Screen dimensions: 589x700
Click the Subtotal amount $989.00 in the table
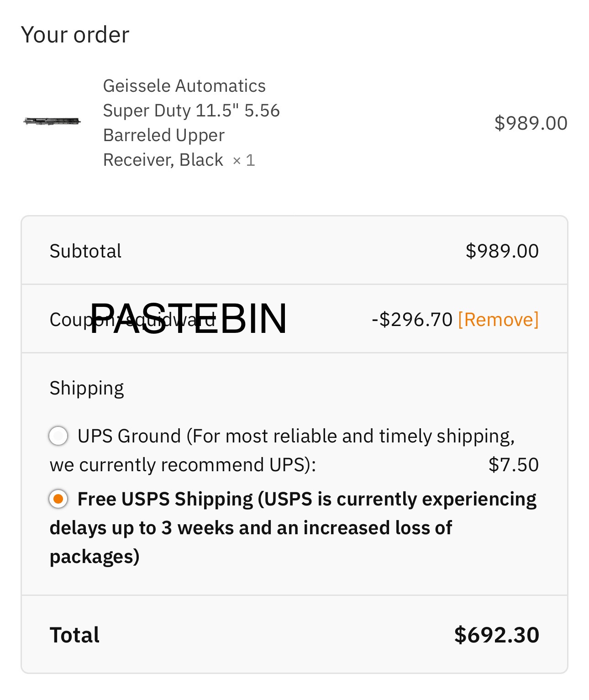coord(502,251)
